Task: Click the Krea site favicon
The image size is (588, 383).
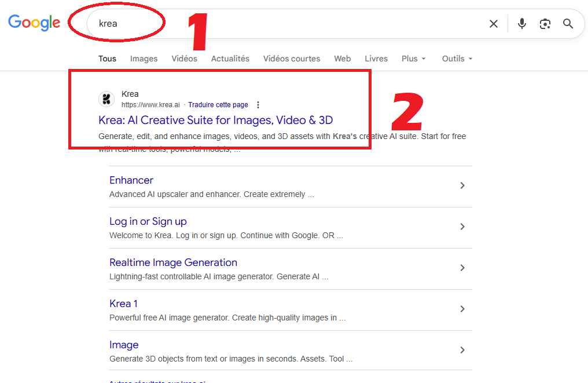Action: pyautogui.click(x=106, y=99)
